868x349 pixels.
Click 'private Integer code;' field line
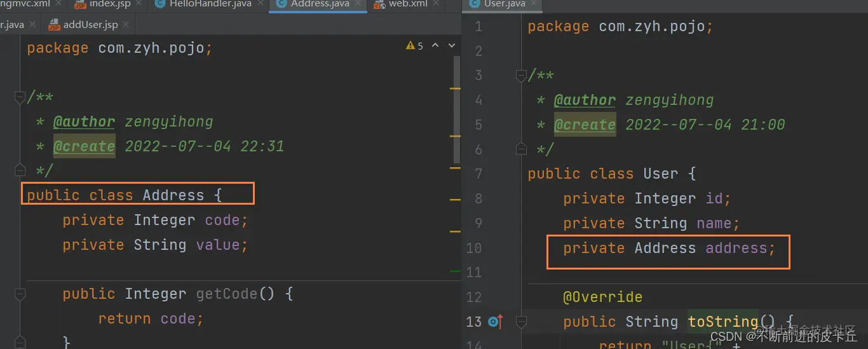click(155, 220)
